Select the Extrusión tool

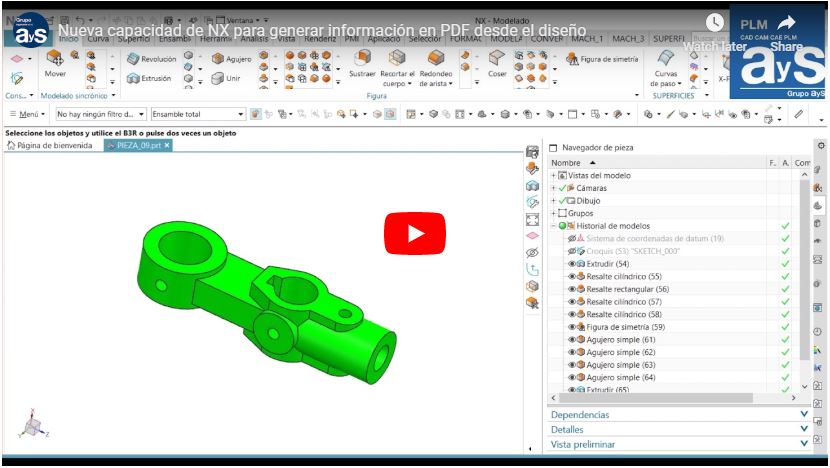pos(133,78)
